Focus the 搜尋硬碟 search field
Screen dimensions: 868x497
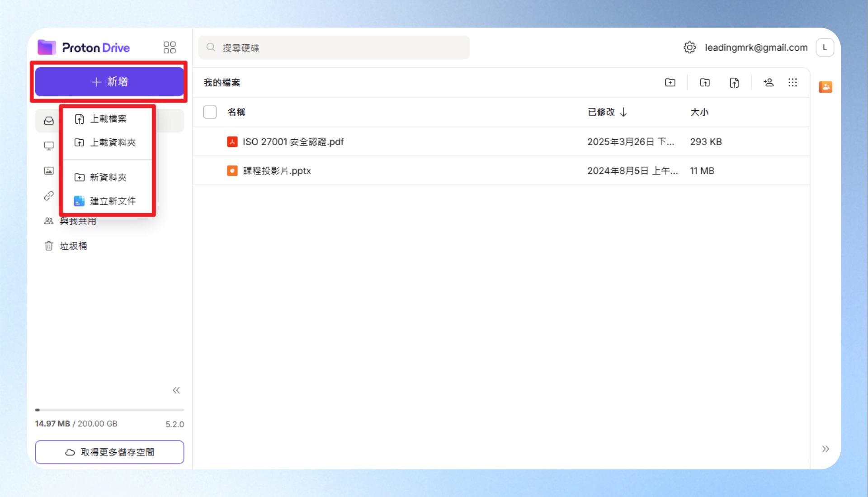[x=334, y=47]
